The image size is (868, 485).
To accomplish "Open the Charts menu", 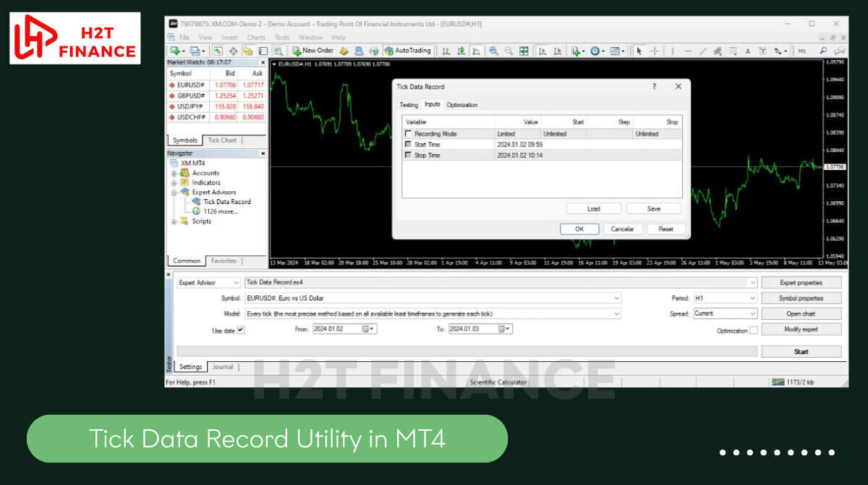I will point(256,38).
